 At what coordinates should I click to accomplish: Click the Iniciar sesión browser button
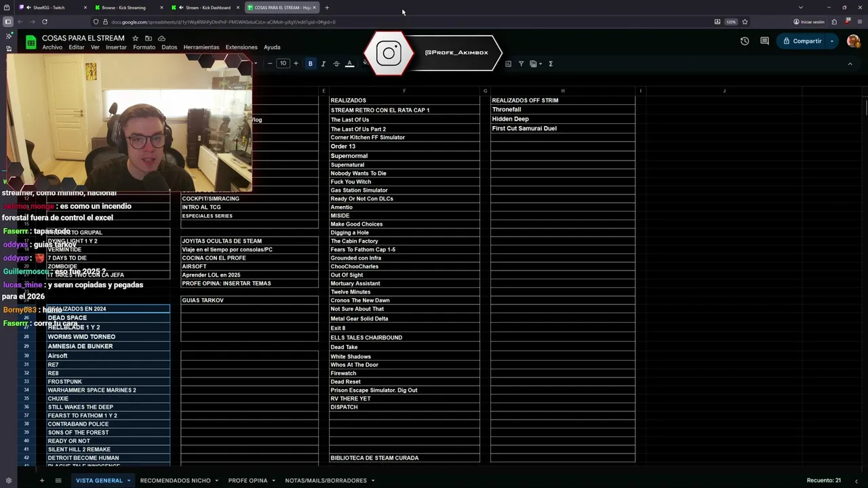tap(809, 22)
